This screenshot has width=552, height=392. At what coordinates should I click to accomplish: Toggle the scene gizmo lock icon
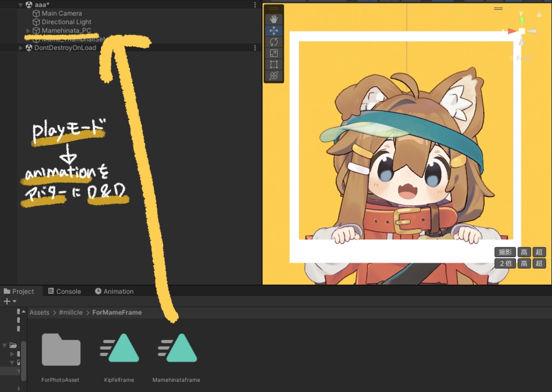click(539, 15)
